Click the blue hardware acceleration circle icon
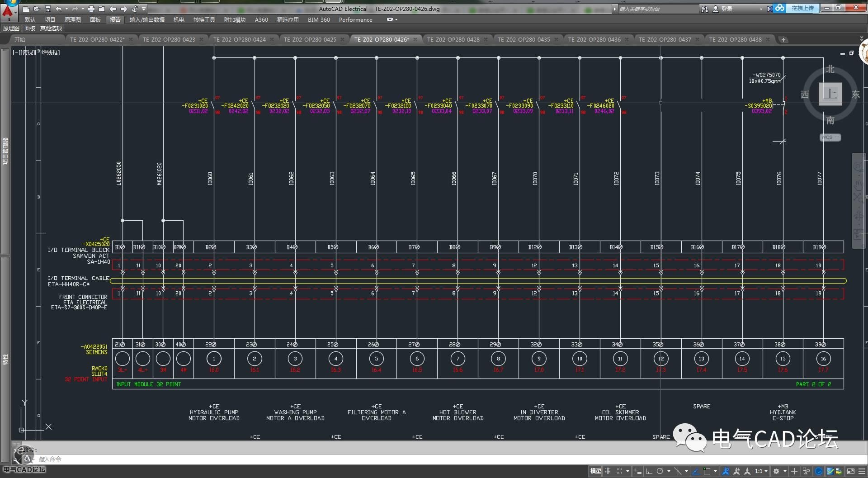Viewport: 868px width, 478px height. click(819, 471)
